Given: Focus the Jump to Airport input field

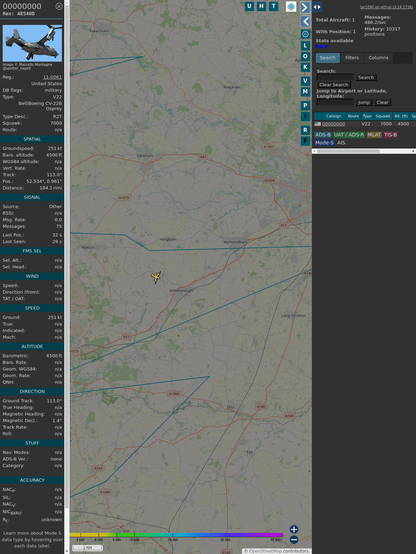Looking at the screenshot, I should click(335, 102).
